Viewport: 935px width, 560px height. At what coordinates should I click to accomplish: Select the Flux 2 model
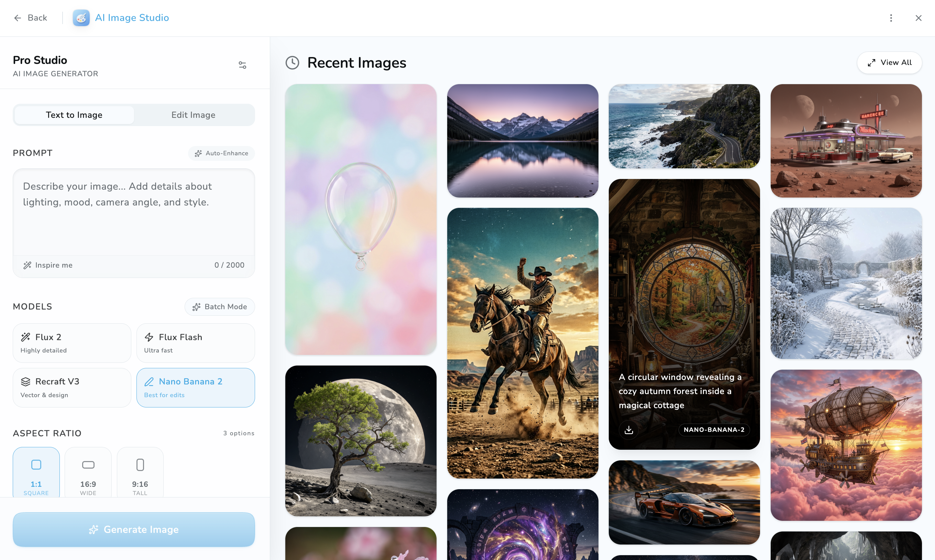pos(72,343)
